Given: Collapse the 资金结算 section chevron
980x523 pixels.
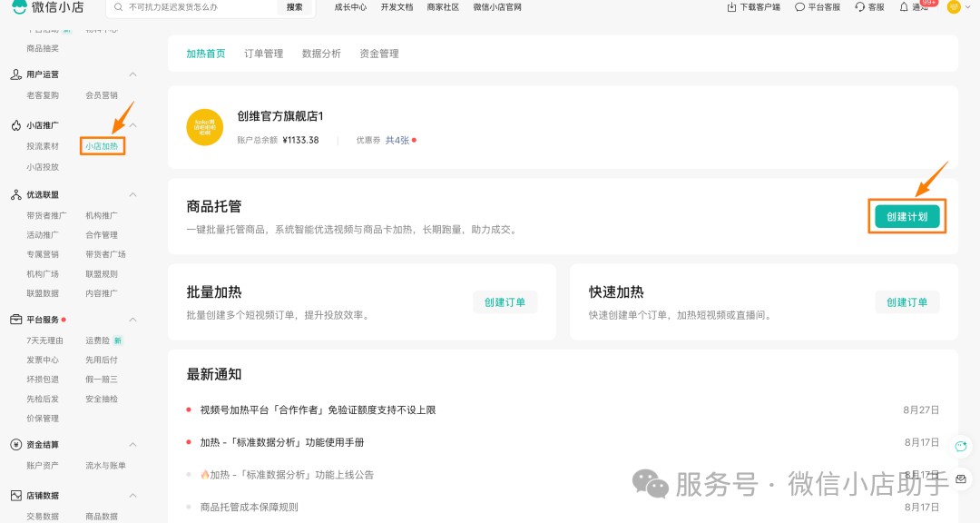Looking at the screenshot, I should [x=133, y=445].
